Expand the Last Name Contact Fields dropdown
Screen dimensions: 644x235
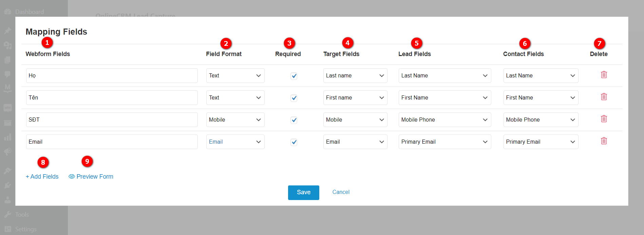coord(541,75)
